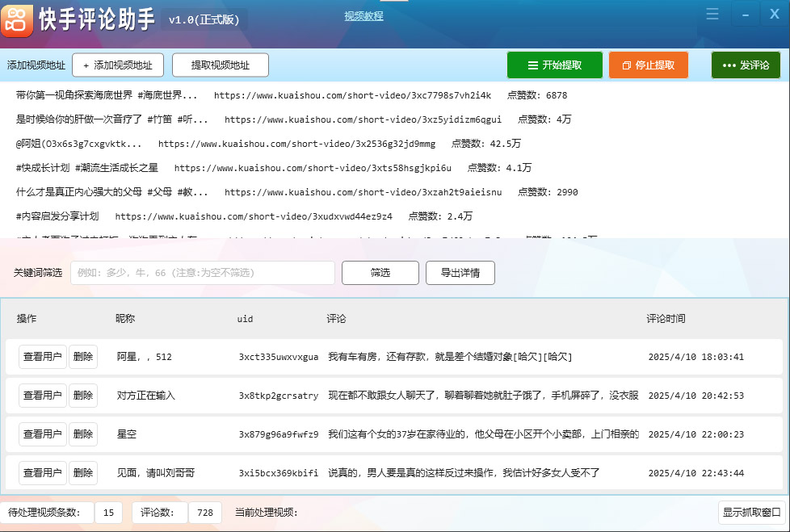The image size is (790, 532).
Task: Click URL ending 3xudxvwd44ez9z4
Action: pos(254,216)
